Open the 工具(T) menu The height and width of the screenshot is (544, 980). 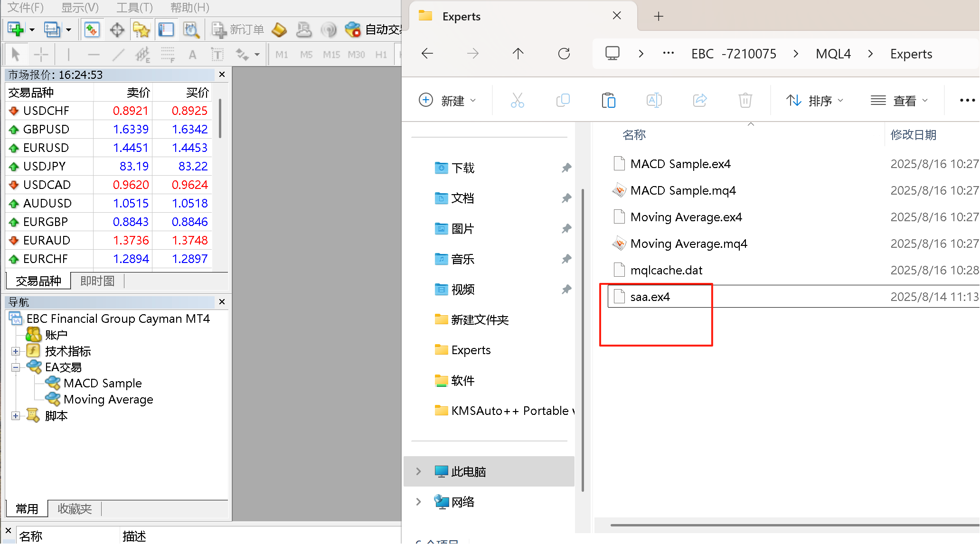[x=134, y=7]
